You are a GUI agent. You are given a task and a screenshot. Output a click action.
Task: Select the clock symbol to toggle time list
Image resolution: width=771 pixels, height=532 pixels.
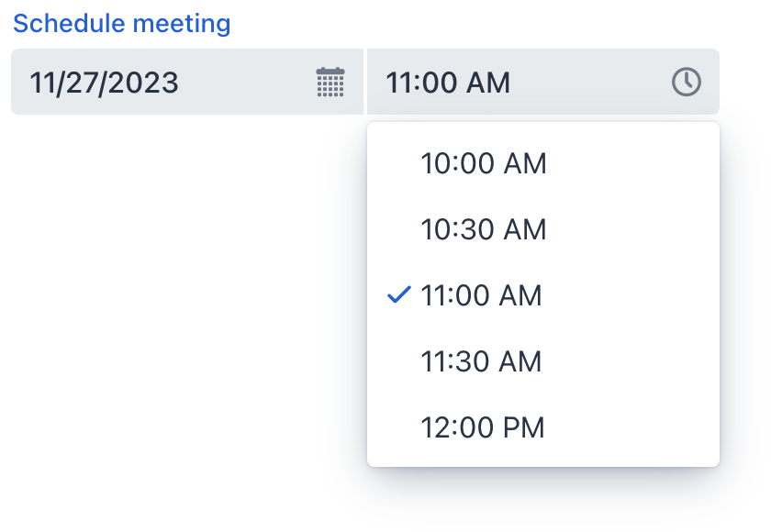coord(687,82)
